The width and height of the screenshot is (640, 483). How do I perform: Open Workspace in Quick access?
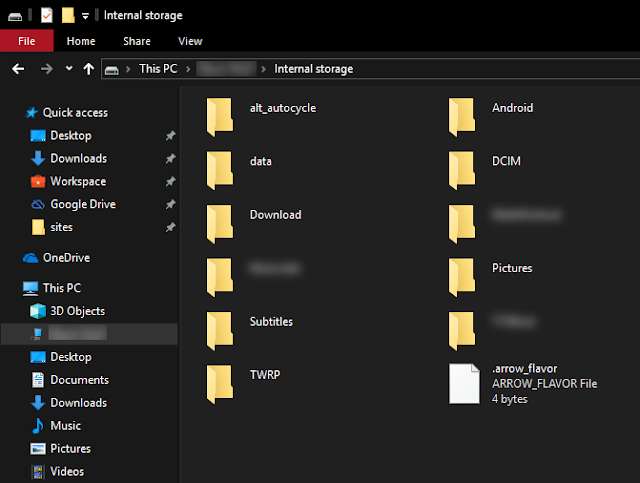[78, 181]
